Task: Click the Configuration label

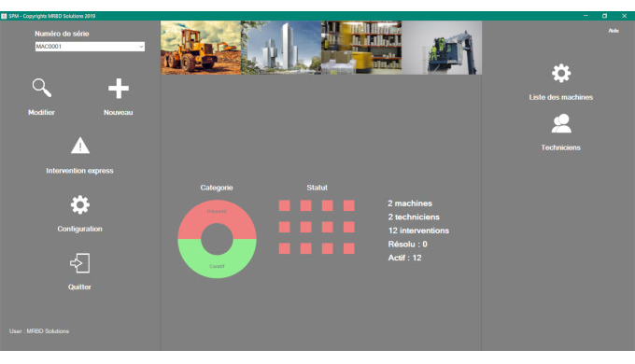Action: tap(79, 229)
